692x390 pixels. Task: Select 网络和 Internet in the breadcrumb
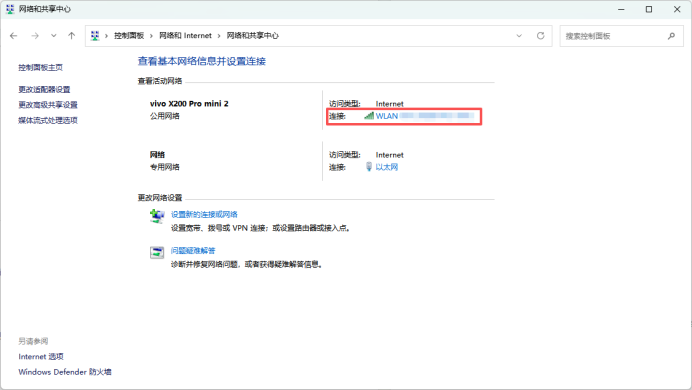coord(185,36)
